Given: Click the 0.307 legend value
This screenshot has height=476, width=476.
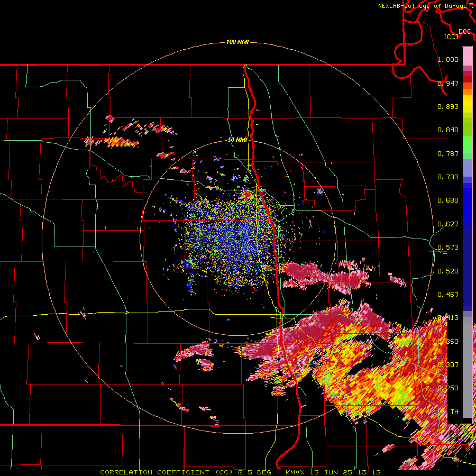Looking at the screenshot, I should coord(448,365).
